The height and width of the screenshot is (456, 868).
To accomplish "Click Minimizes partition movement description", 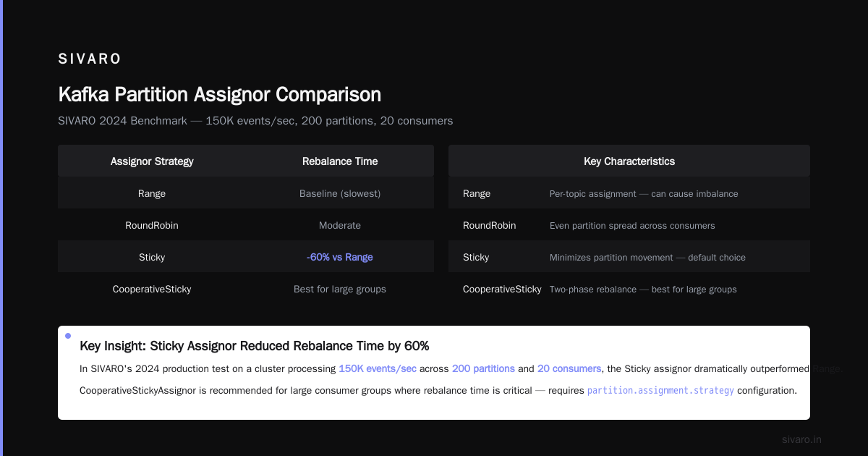I will (647, 258).
